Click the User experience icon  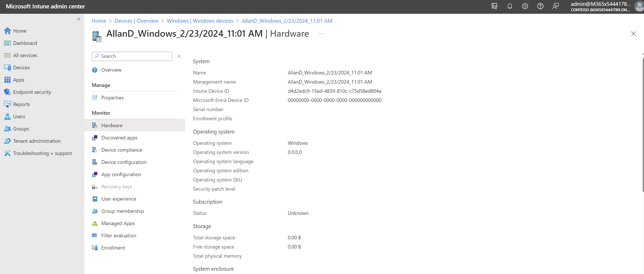pos(95,199)
